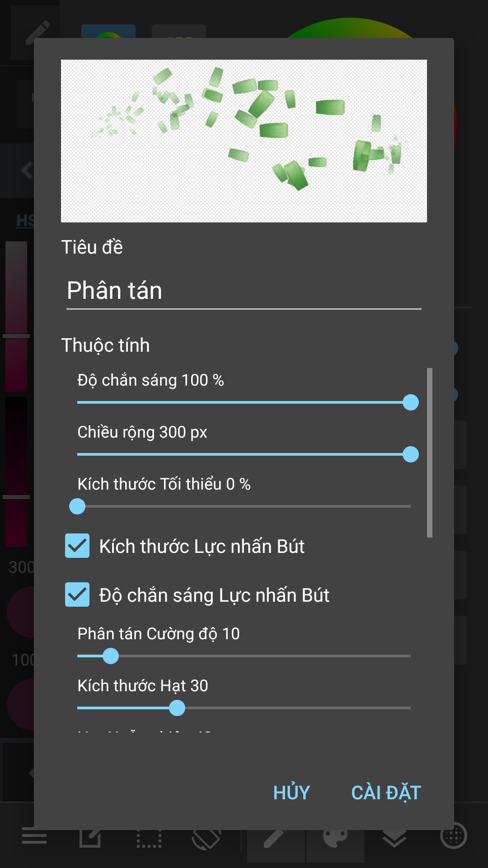Image resolution: width=488 pixels, height=868 pixels.
Task: Click the Phân tán Cường độ slider handle
Action: pos(111,656)
